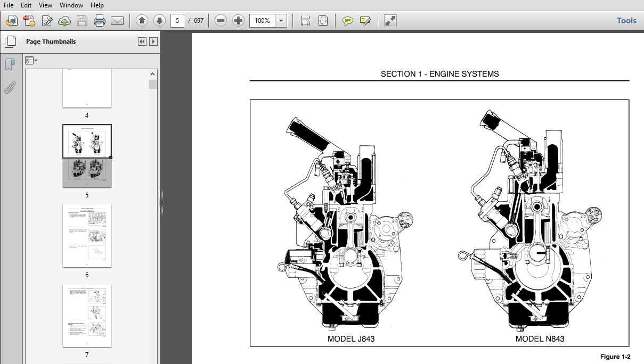Open the Tools pane

coord(626,21)
